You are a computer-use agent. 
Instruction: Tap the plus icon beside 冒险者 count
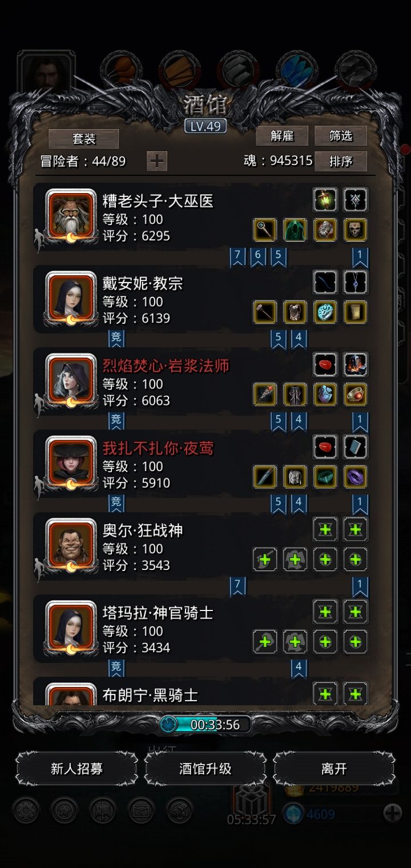point(157,162)
